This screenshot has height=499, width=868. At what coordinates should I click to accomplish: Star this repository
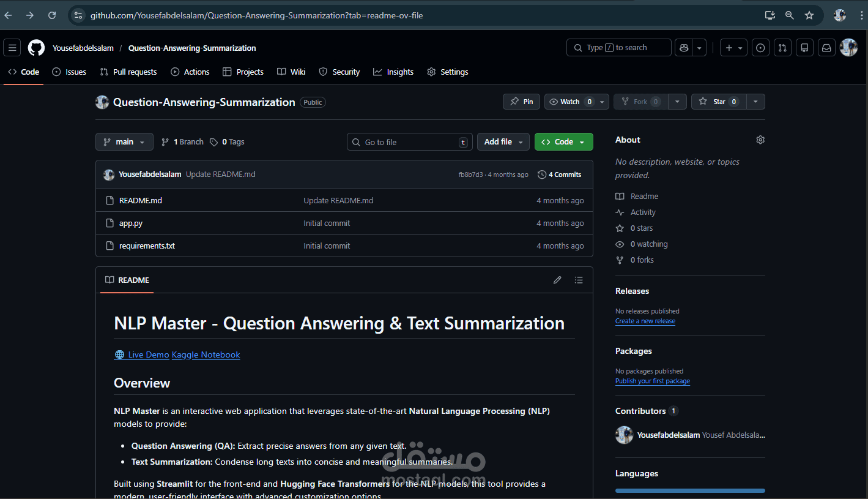[719, 102]
